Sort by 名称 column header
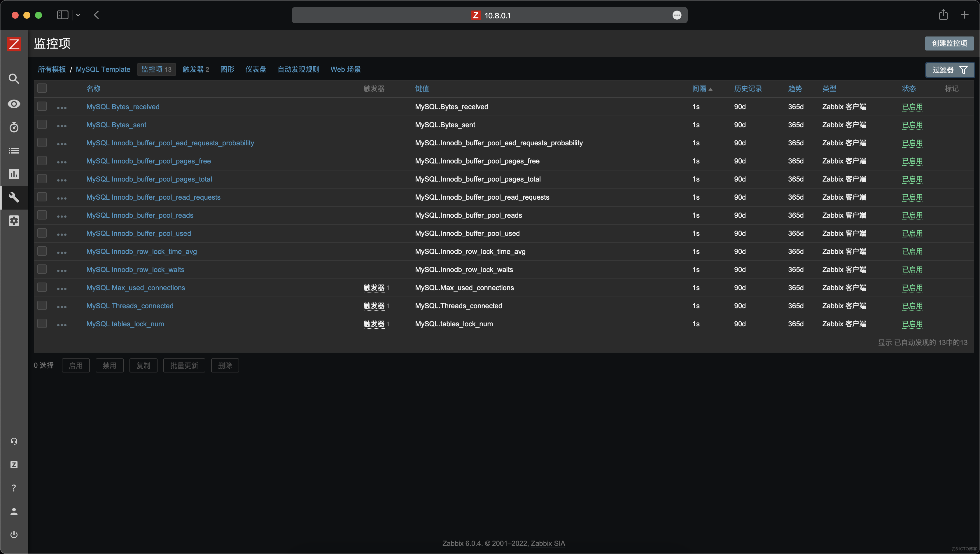 click(x=93, y=89)
